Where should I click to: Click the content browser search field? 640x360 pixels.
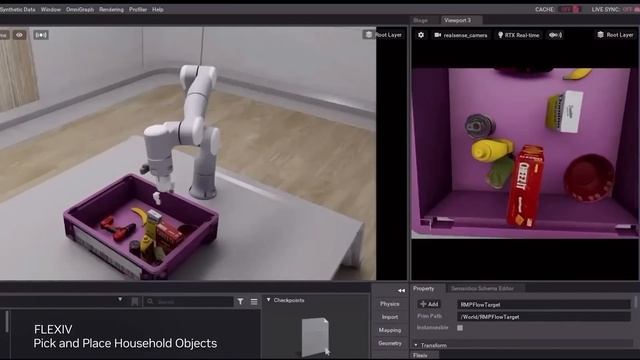pos(189,302)
